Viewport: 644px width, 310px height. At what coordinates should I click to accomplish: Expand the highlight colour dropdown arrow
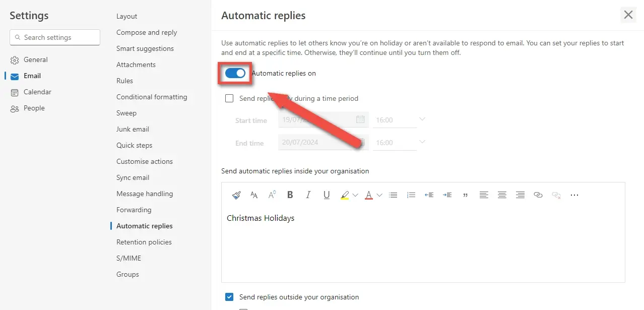pyautogui.click(x=355, y=195)
